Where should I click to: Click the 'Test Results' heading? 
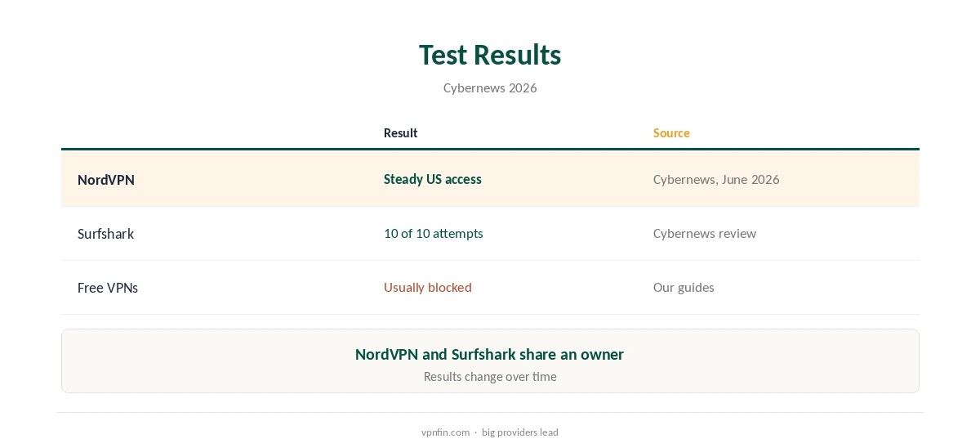[x=490, y=55]
